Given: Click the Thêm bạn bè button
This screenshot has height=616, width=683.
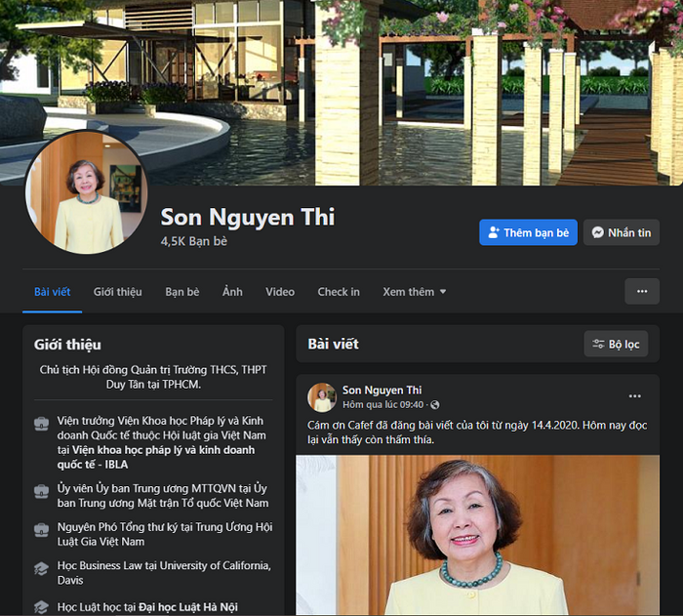Looking at the screenshot, I should 528,232.
